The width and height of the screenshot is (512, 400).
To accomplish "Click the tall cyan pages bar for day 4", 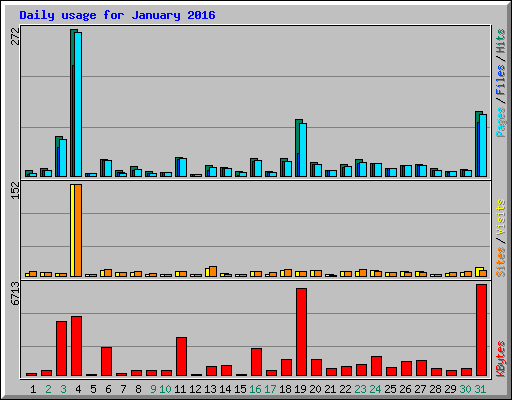I will pos(78,104).
